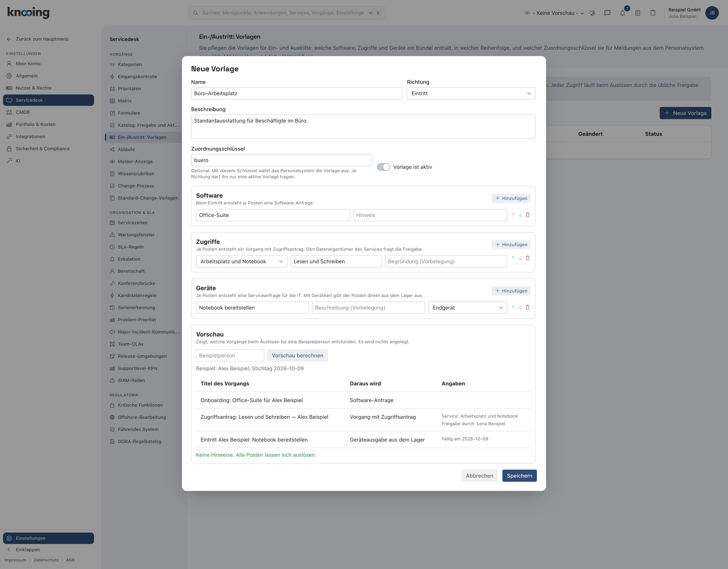Image resolution: width=728 pixels, height=569 pixels.
Task: Click the clipboard icon in top bar
Action: [x=653, y=13]
